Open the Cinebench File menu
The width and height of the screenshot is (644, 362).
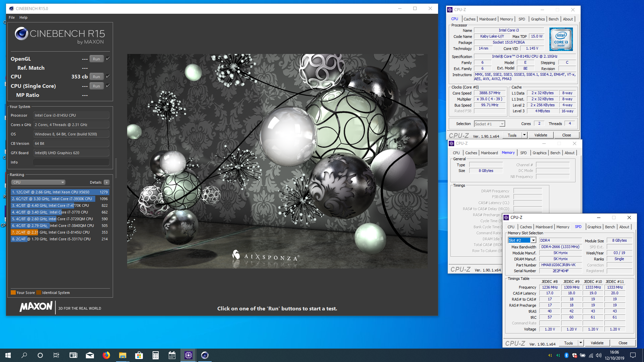point(12,17)
